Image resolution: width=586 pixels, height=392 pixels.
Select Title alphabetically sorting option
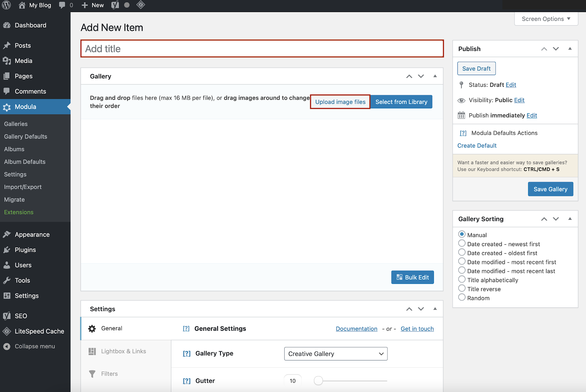462,280
